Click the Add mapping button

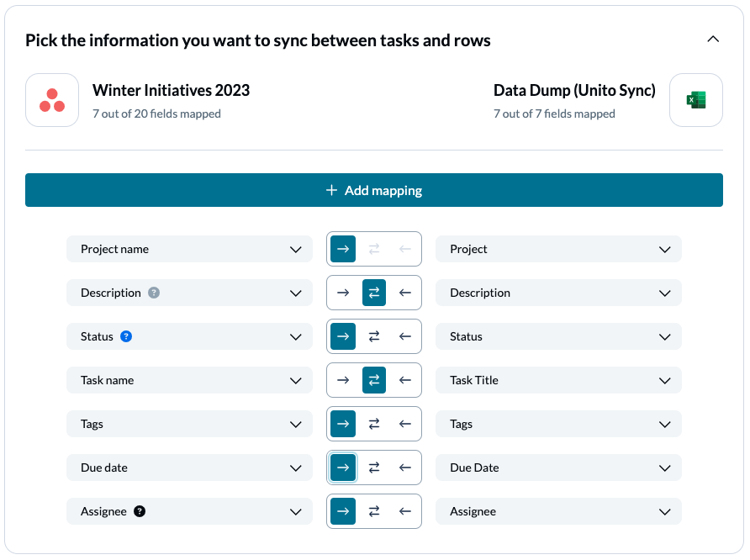374,190
